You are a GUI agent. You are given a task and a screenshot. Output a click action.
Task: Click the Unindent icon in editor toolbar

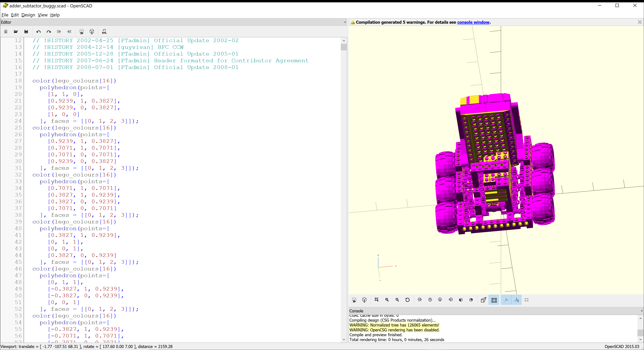(x=59, y=32)
